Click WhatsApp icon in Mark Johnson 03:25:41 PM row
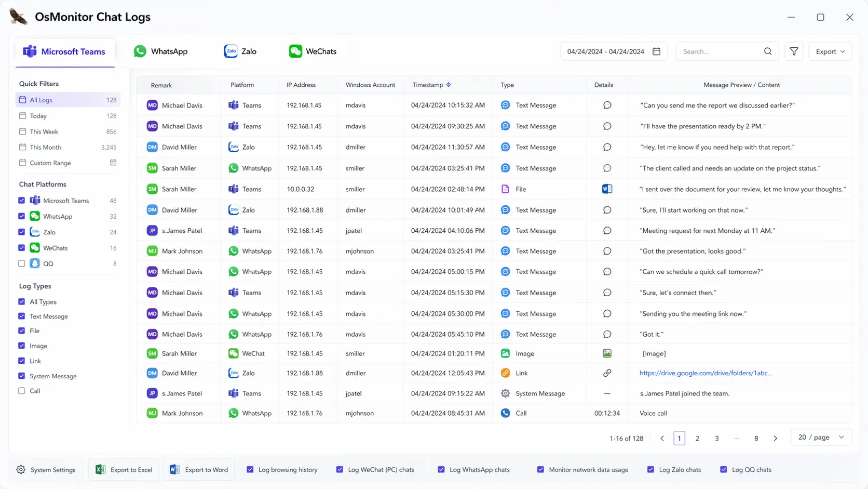The height and width of the screenshot is (489, 868). [x=234, y=251]
